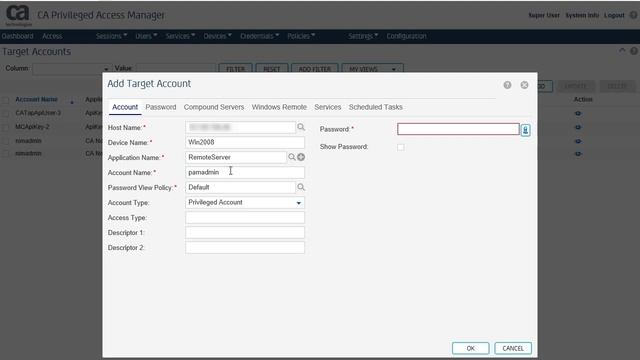Image resolution: width=640 pixels, height=360 pixels.
Task: Click the FILTER button
Action: click(236, 69)
